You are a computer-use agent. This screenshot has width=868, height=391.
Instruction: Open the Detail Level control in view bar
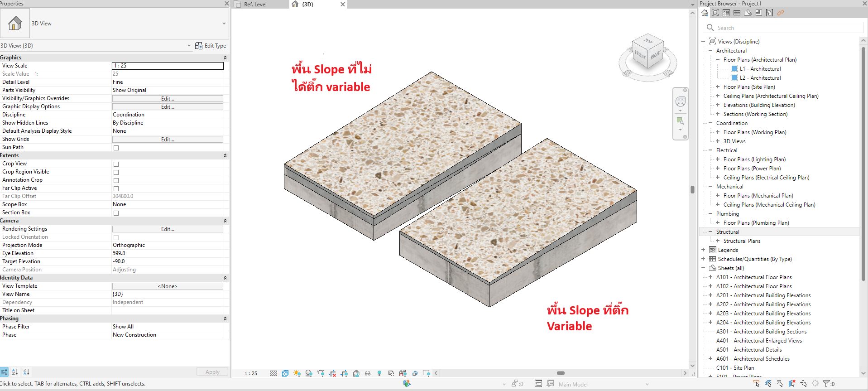273,373
